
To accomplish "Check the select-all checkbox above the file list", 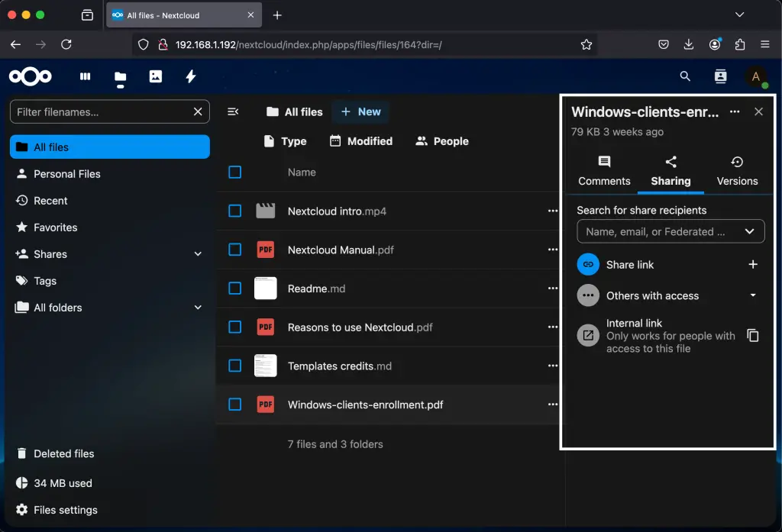I will click(234, 172).
